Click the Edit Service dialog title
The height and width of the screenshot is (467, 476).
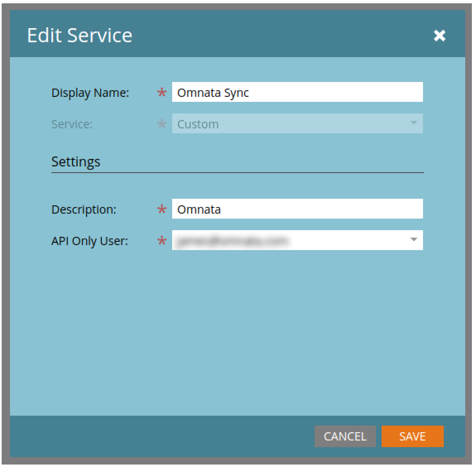(79, 35)
